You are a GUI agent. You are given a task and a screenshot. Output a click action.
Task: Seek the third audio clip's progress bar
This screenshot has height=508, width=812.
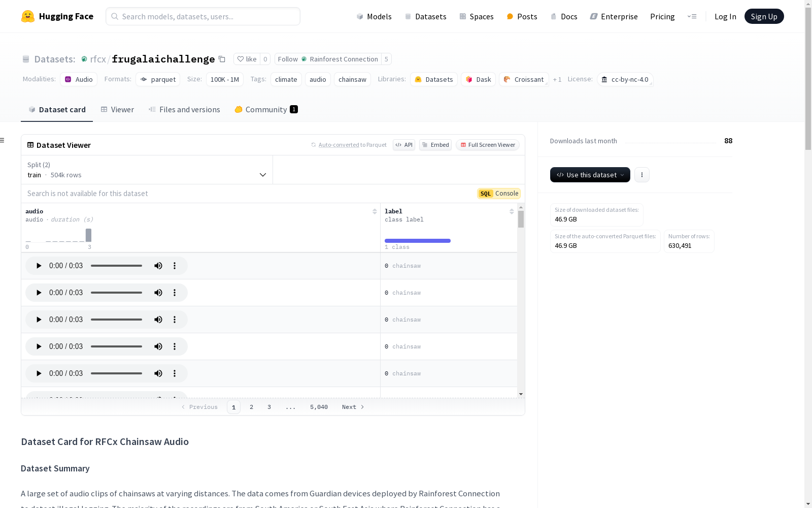pyautogui.click(x=117, y=320)
